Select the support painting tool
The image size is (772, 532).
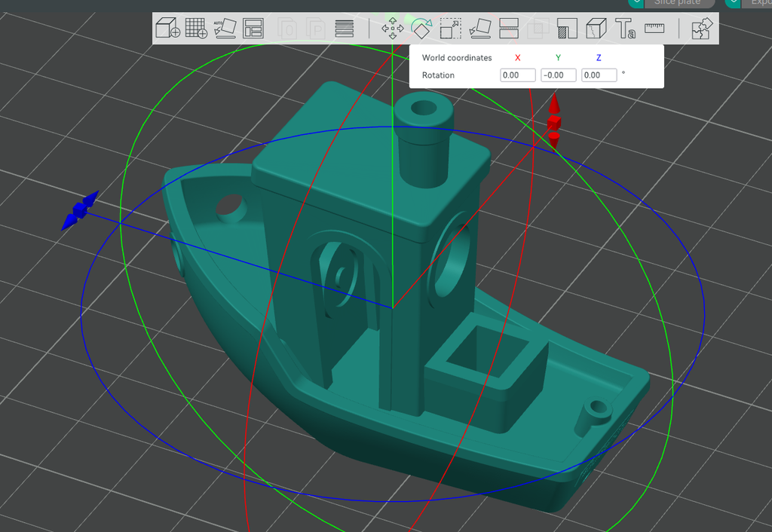(x=568, y=29)
